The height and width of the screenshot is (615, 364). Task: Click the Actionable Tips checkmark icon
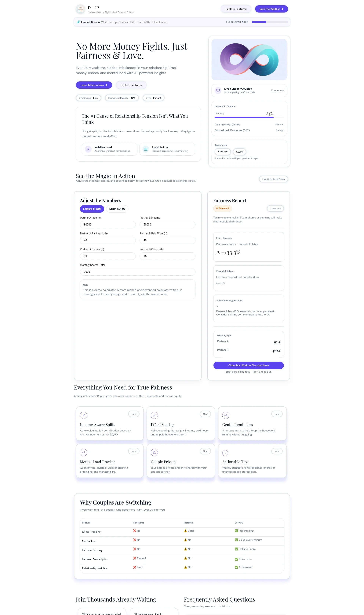coord(225,453)
